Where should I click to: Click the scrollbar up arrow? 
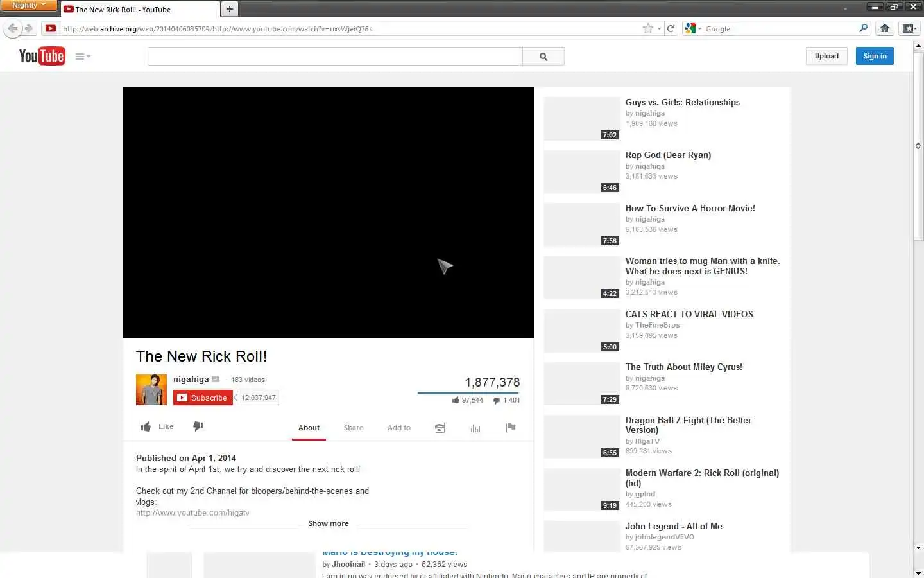[918, 45]
